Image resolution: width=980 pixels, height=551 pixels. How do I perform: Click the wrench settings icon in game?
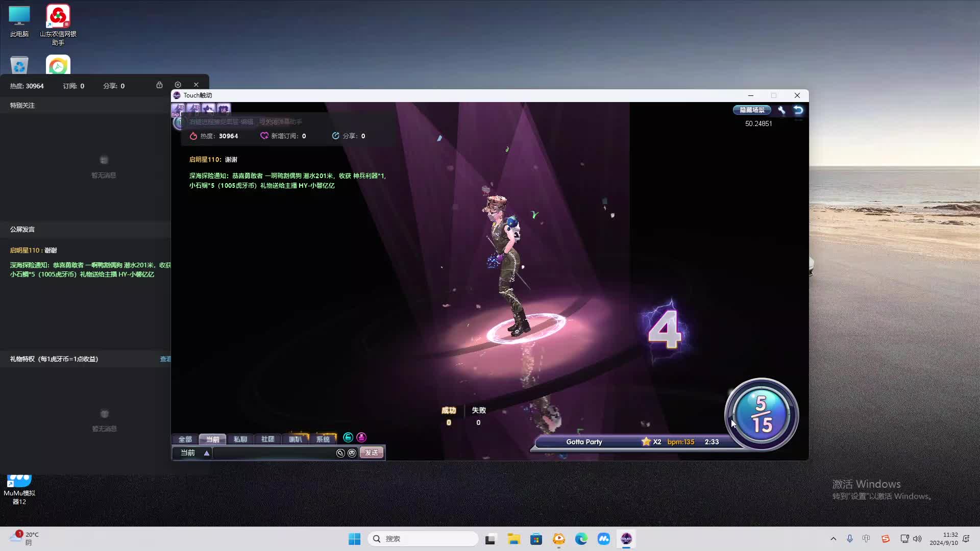tap(781, 110)
